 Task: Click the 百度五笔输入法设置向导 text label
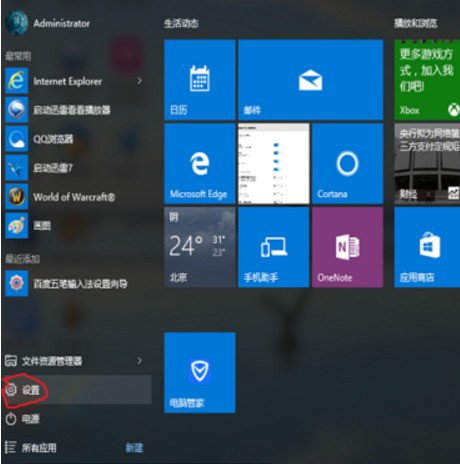tap(80, 284)
